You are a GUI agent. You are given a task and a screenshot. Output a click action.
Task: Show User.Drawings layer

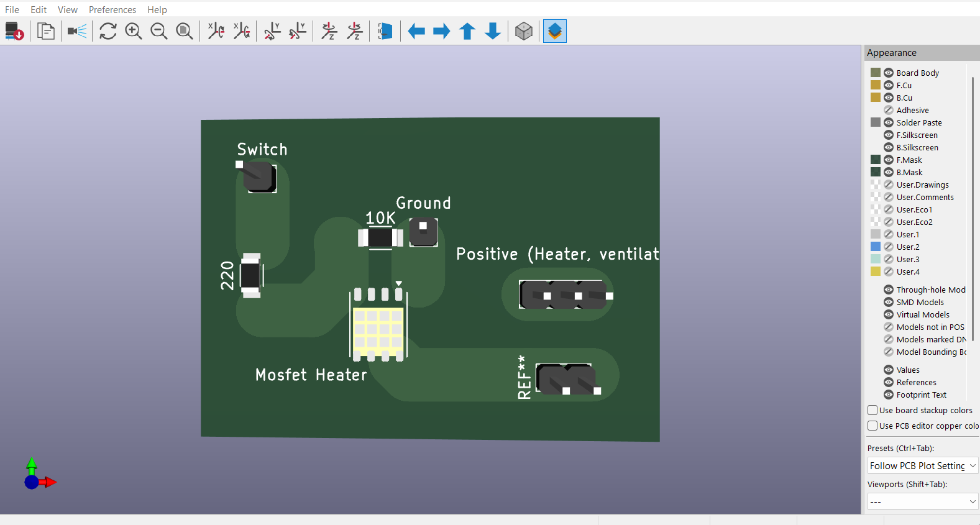[x=889, y=185]
